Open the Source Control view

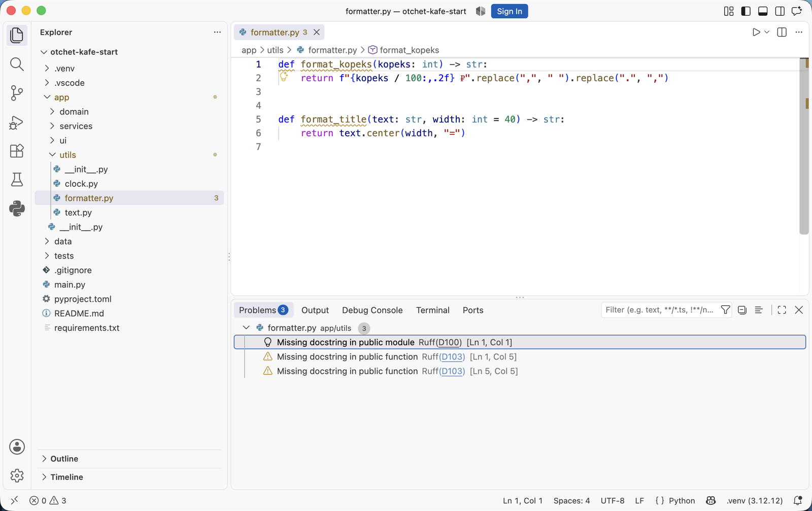tap(17, 93)
